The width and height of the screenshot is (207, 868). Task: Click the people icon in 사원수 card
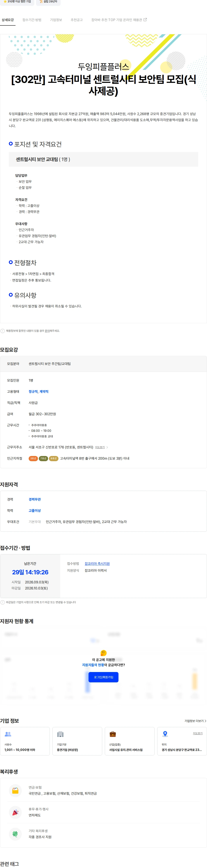click(x=8, y=734)
